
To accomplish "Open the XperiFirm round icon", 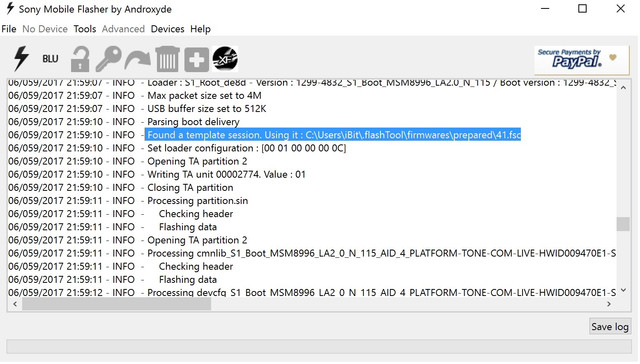I will (x=225, y=59).
